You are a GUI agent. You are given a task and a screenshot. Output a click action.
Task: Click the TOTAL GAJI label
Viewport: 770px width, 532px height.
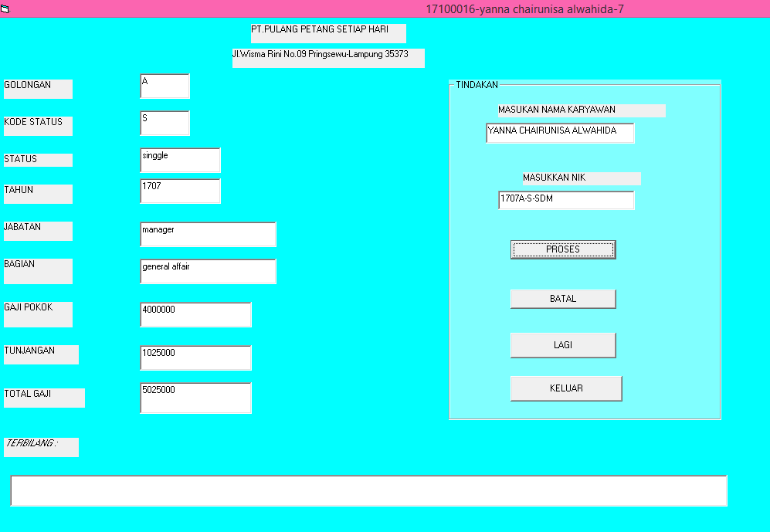coord(44,398)
